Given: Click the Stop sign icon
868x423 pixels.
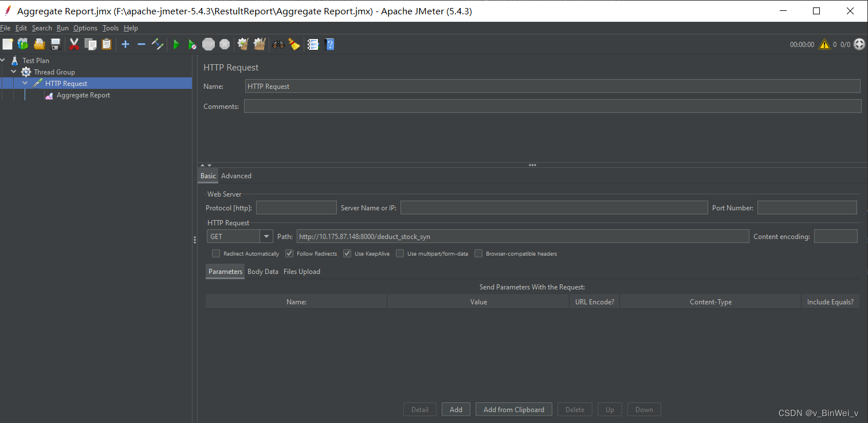Looking at the screenshot, I should tap(209, 44).
